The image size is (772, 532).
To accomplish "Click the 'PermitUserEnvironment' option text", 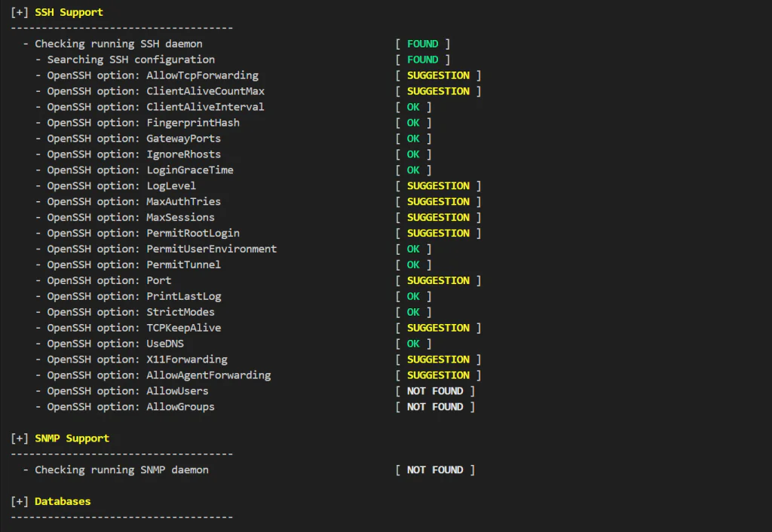I will click(x=212, y=249).
